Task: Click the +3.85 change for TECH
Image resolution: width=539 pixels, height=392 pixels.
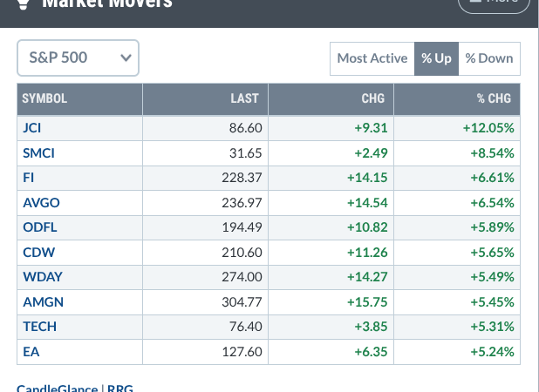Action: pos(371,327)
